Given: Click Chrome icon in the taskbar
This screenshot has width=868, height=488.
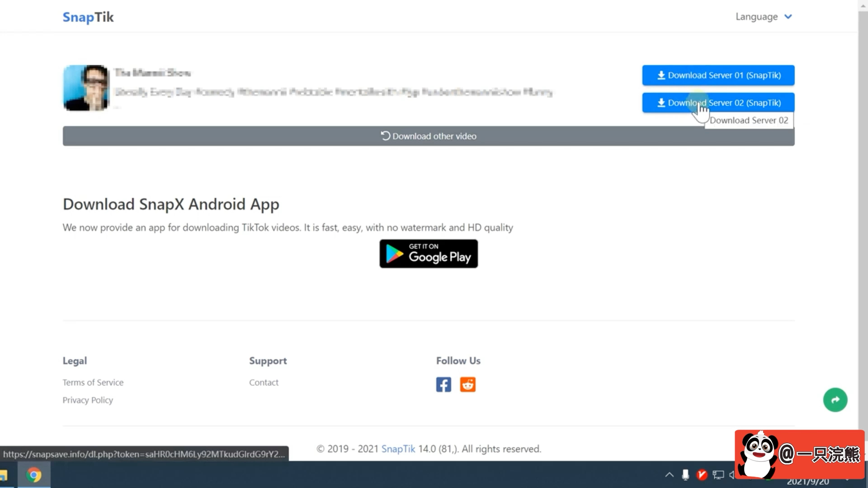Looking at the screenshot, I should pos(34,475).
